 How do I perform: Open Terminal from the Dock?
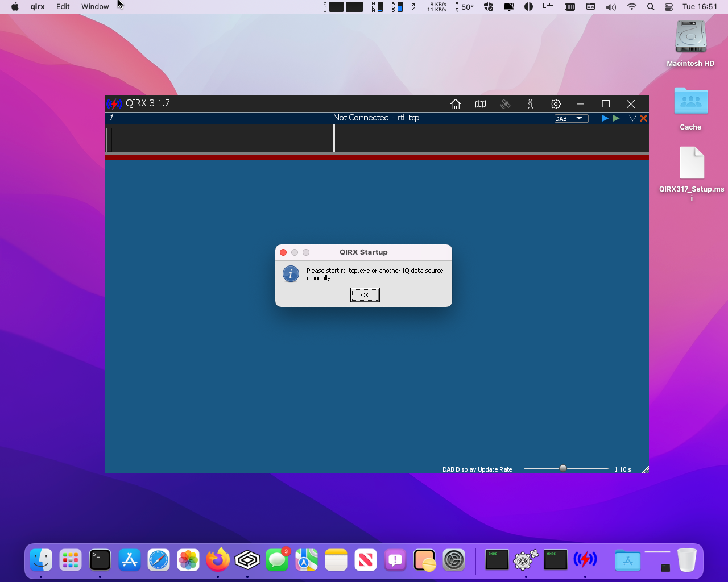click(x=100, y=560)
